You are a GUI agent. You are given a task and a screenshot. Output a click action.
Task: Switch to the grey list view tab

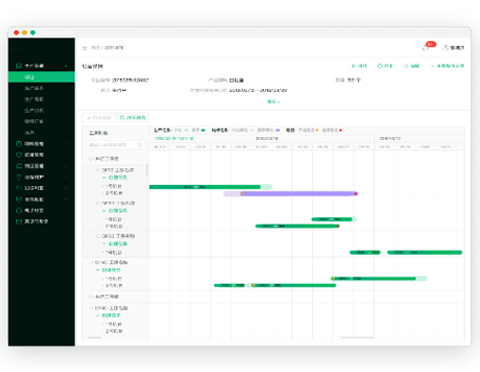coord(99,118)
